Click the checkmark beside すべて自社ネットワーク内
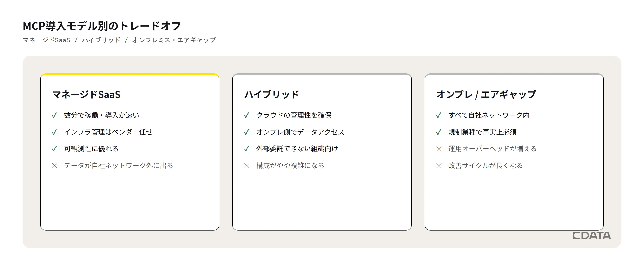Image resolution: width=644 pixels, height=266 pixels. (439, 115)
